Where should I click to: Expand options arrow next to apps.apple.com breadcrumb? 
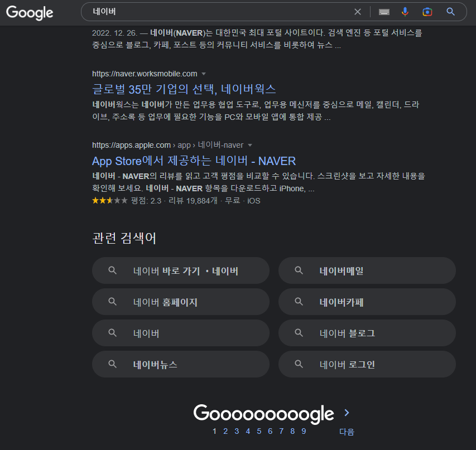click(x=250, y=145)
